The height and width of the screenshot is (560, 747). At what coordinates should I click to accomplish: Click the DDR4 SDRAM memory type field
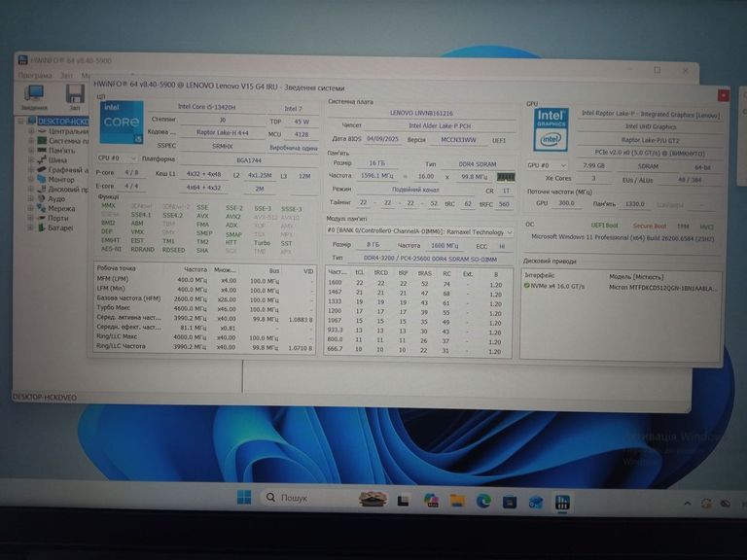(478, 164)
